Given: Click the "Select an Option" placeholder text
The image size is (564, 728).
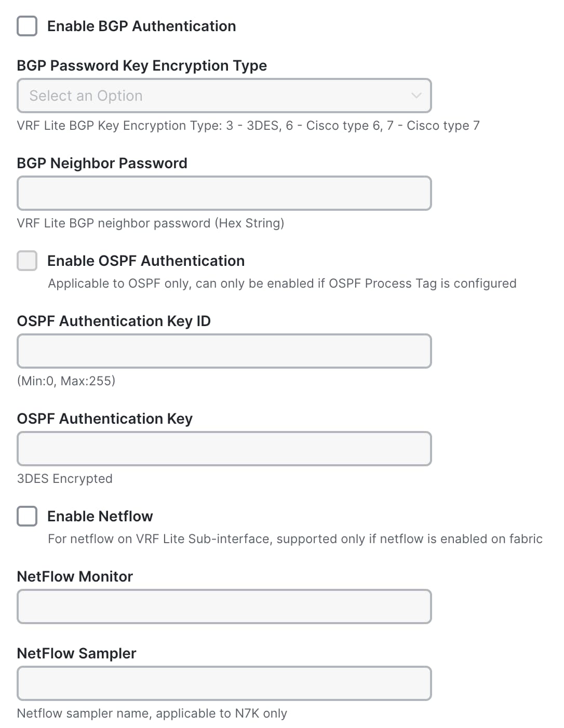Looking at the screenshot, I should click(x=86, y=96).
